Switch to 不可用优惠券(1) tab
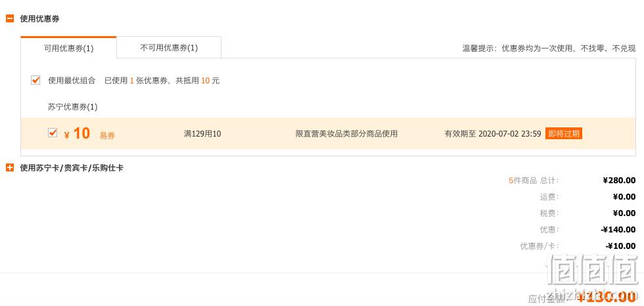The height and width of the screenshot is (306, 644). (x=169, y=47)
